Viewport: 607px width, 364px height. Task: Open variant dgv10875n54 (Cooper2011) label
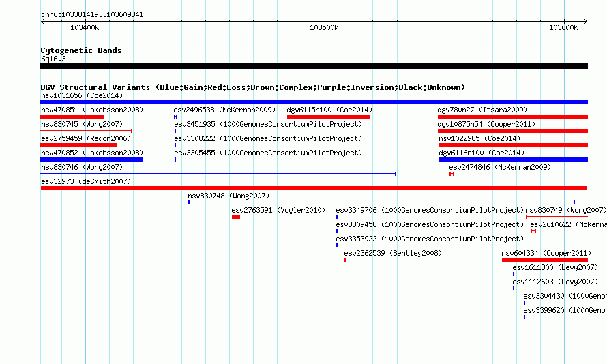[486, 124]
